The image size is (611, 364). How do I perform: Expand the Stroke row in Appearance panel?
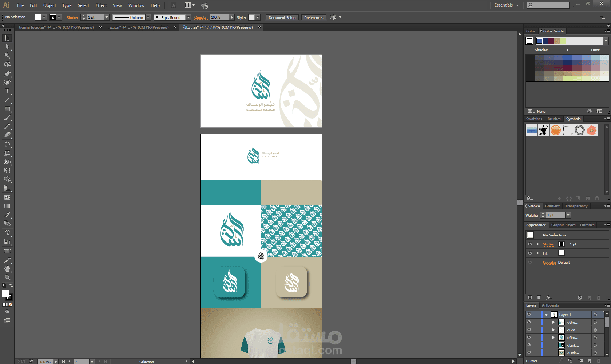tap(538, 244)
